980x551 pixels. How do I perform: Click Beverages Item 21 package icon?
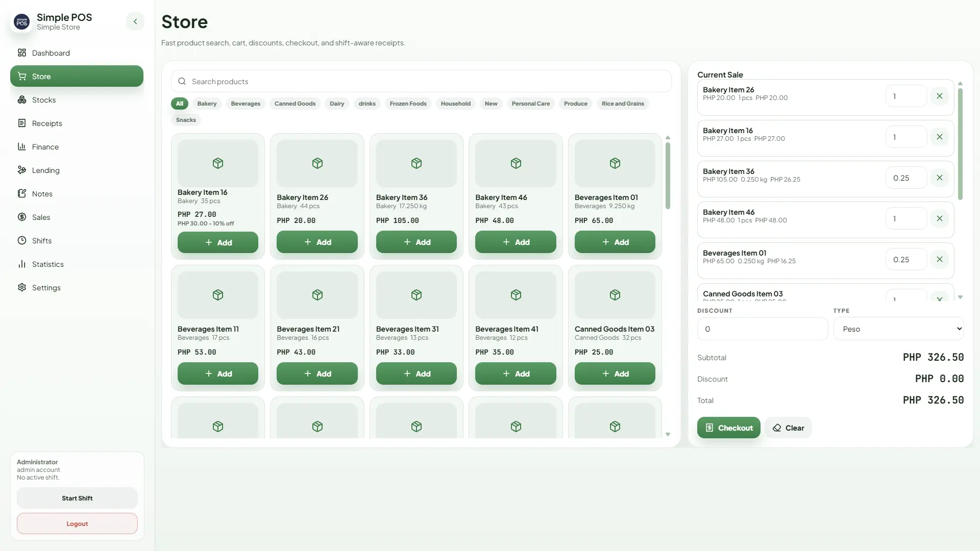click(317, 295)
